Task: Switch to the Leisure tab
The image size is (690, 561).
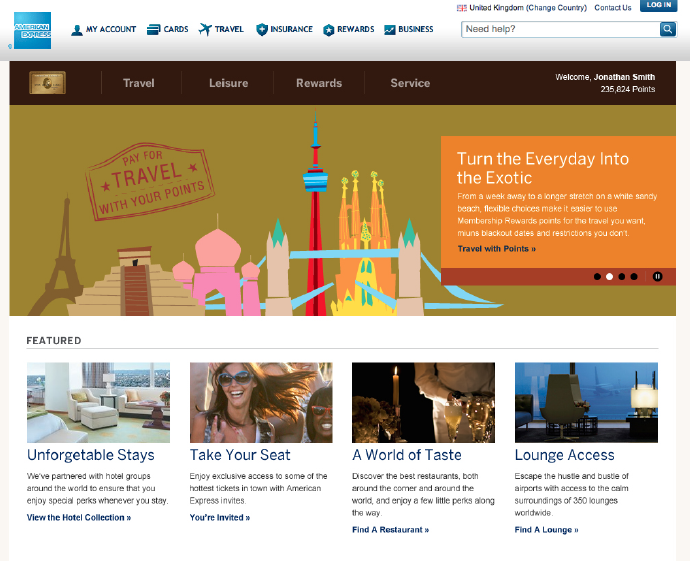Action: coord(228,83)
